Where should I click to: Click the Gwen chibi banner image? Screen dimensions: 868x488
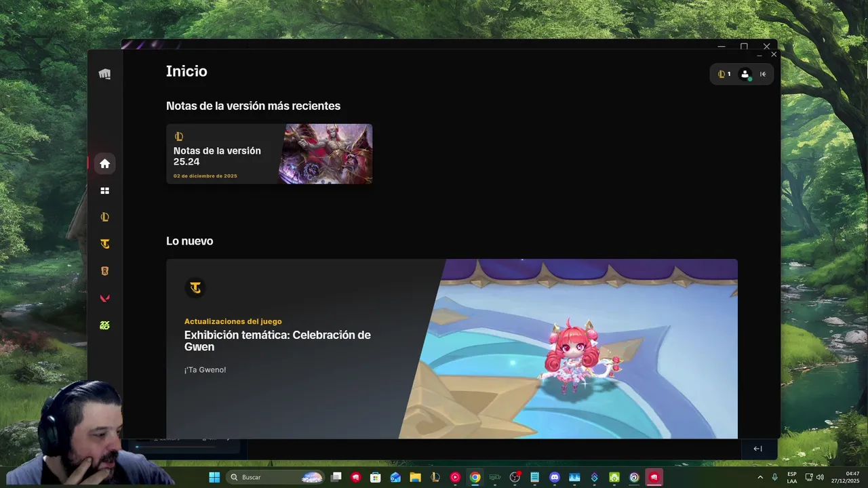click(570, 349)
